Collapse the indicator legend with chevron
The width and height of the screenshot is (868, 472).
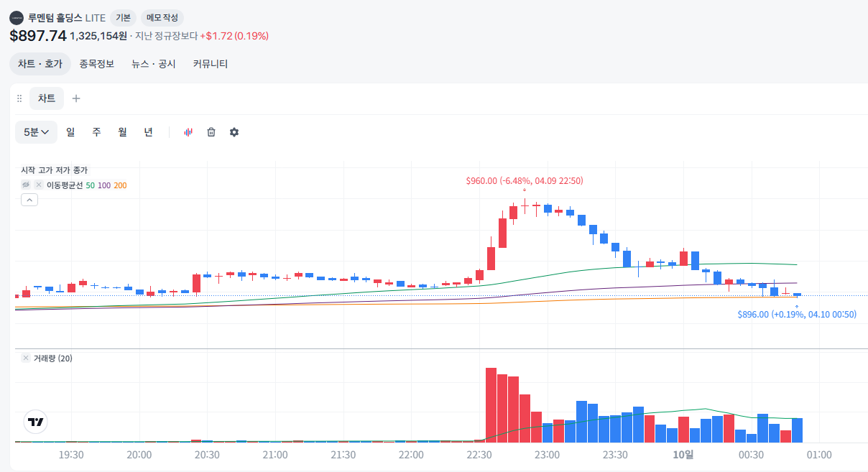click(x=29, y=200)
